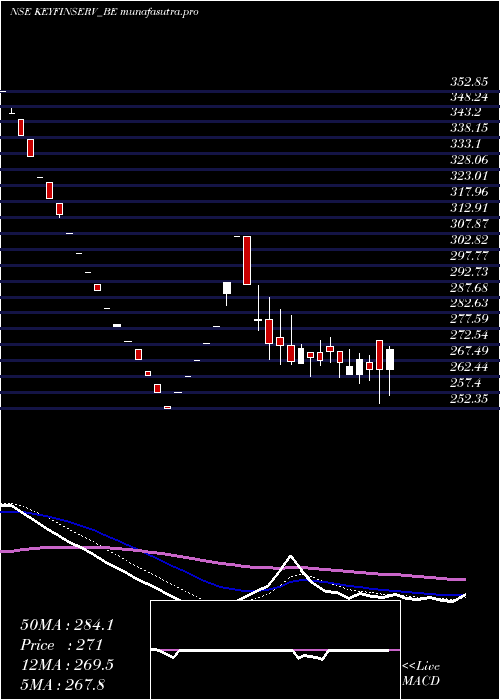This screenshot has width=500, height=700.
Task: Click the 333.1 price axis value
Action: pyautogui.click(x=466, y=144)
